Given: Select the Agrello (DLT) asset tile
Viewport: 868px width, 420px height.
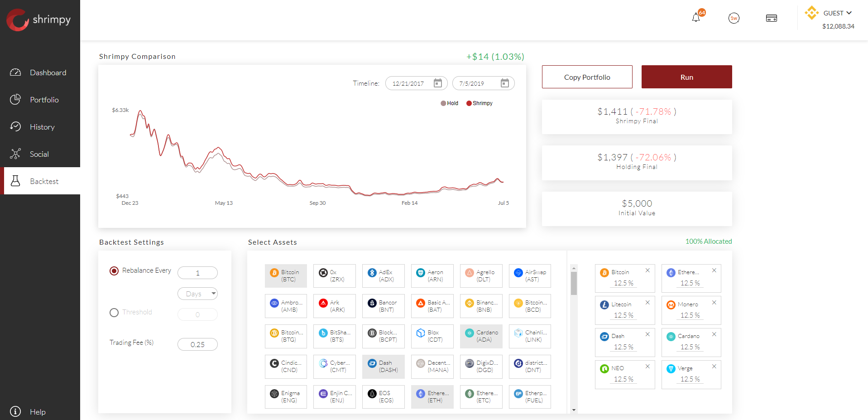Looking at the screenshot, I should [x=481, y=276].
